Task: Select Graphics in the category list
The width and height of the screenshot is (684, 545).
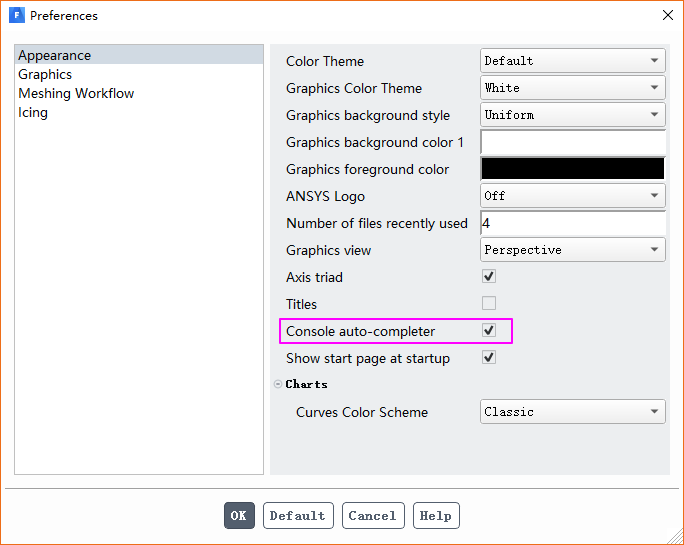Action: tap(45, 75)
